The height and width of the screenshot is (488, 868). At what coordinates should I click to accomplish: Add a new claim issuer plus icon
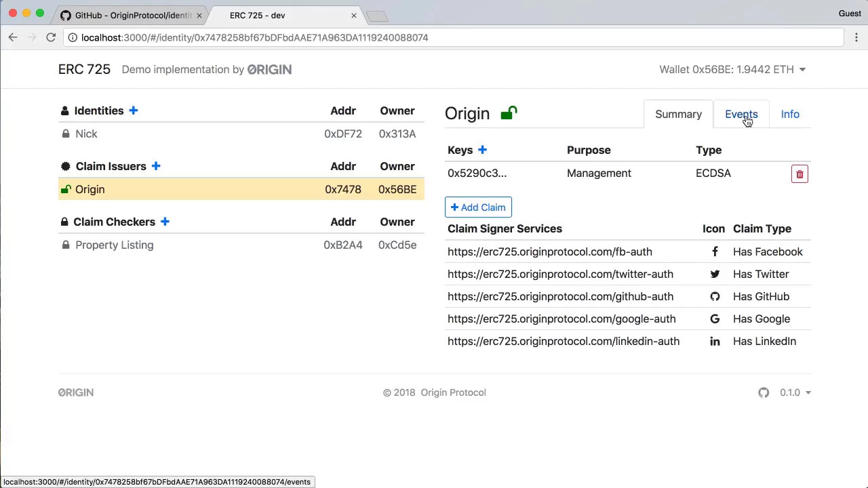click(x=156, y=166)
